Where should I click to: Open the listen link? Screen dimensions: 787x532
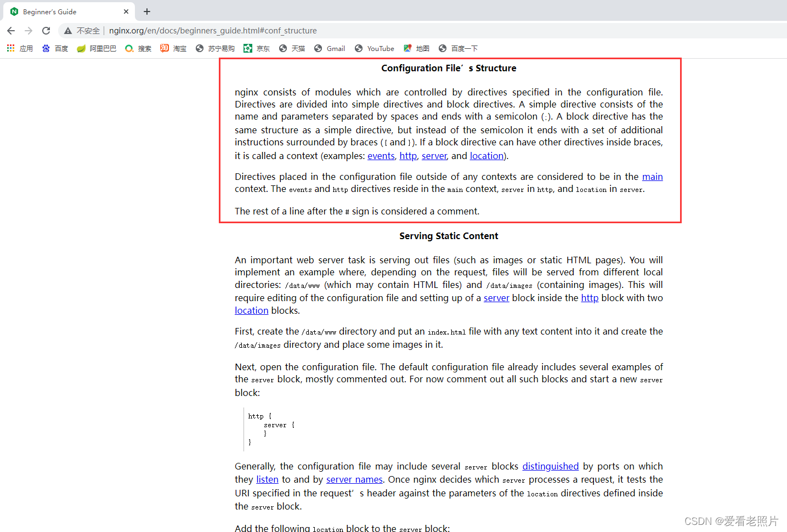pos(268,479)
